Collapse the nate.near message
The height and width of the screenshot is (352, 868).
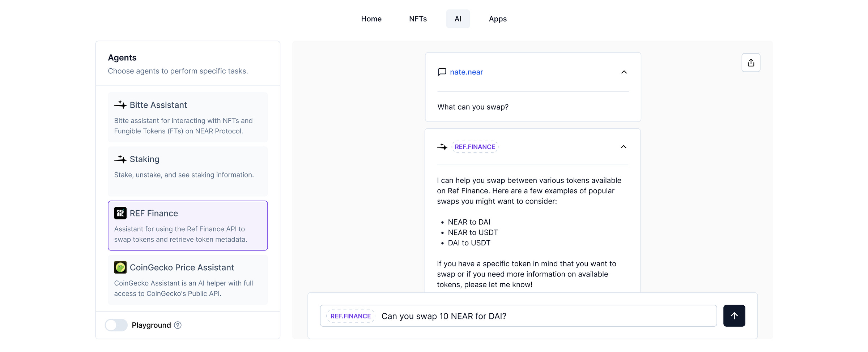coord(624,72)
